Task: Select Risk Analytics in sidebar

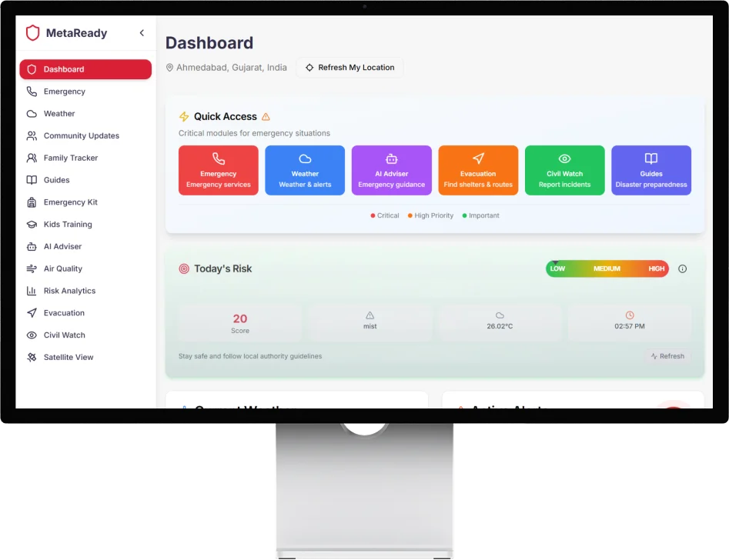Action: [85, 291]
